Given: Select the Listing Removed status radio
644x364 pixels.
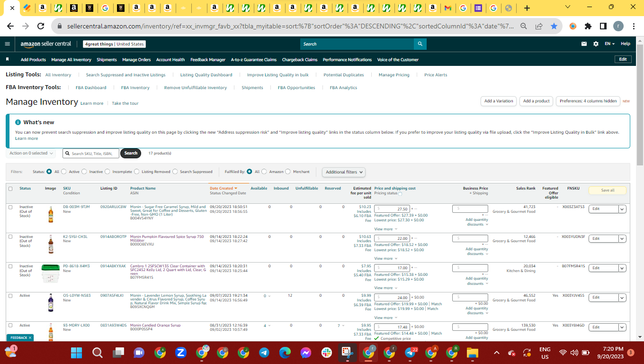Looking at the screenshot, I should click(x=137, y=172).
